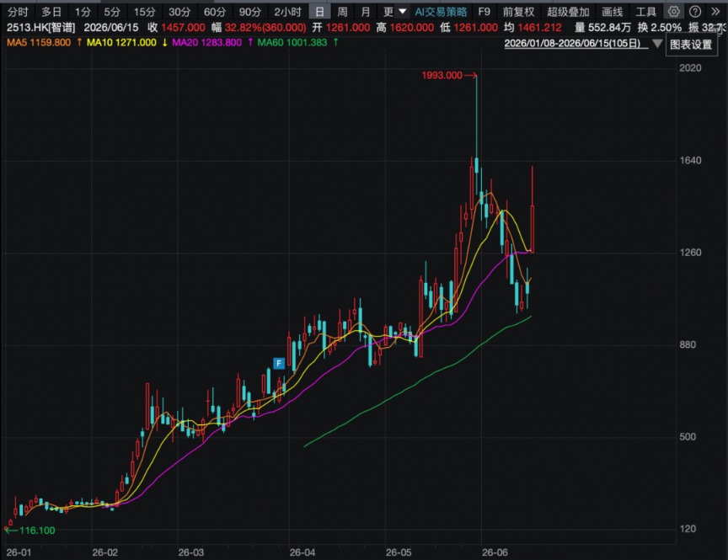This screenshot has height=560, width=728.
Task: Expand toolbar with double chevron icon
Action: (715, 12)
